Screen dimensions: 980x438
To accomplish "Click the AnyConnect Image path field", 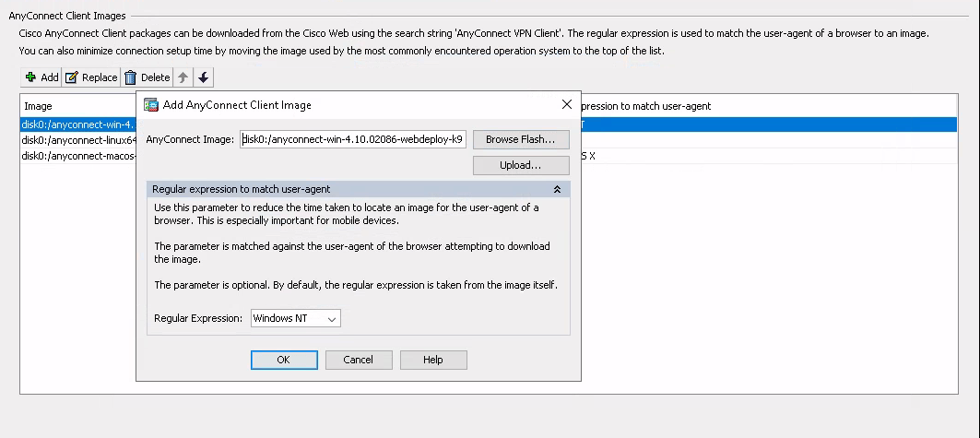I will pyautogui.click(x=353, y=139).
